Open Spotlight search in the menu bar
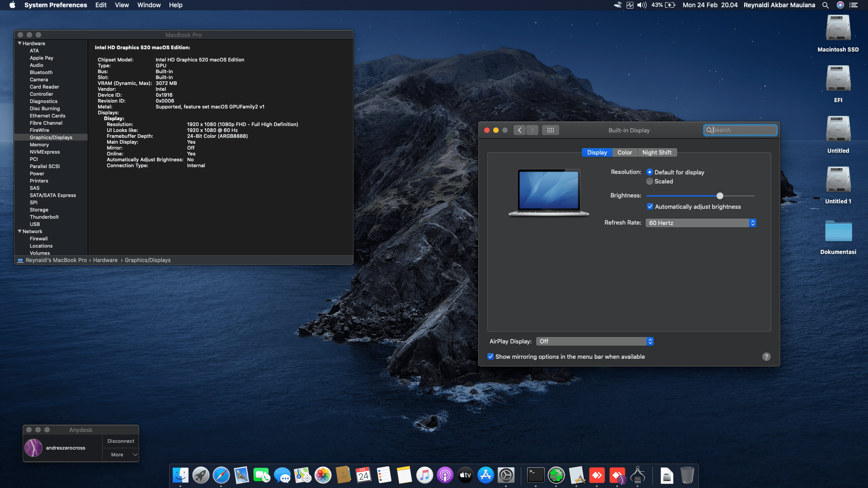 tap(826, 5)
